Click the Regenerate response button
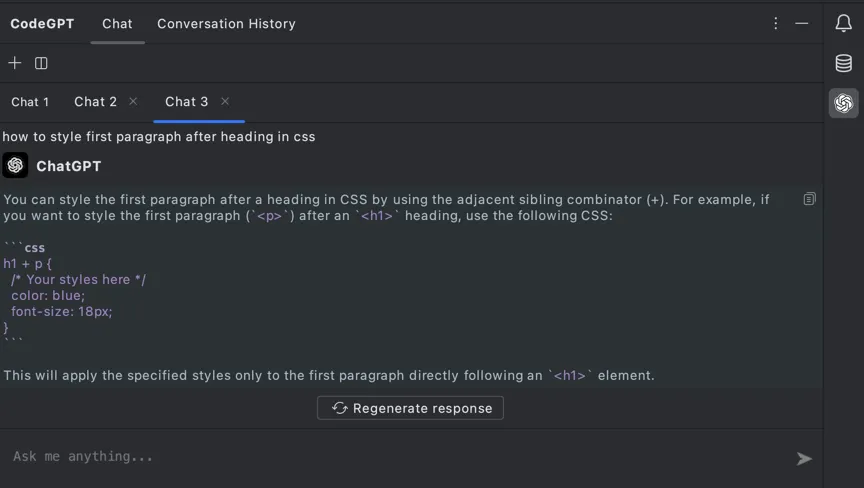Viewport: 864px width, 488px height. pyautogui.click(x=410, y=408)
